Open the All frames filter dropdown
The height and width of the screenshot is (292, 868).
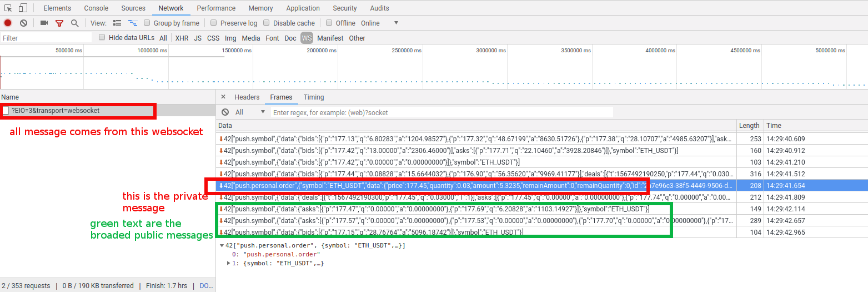tap(250, 112)
